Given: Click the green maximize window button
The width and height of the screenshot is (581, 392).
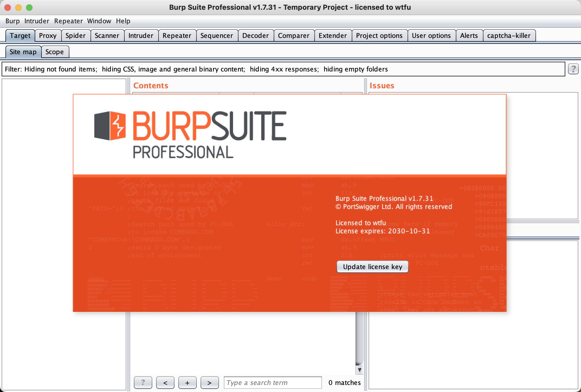Looking at the screenshot, I should (x=29, y=7).
